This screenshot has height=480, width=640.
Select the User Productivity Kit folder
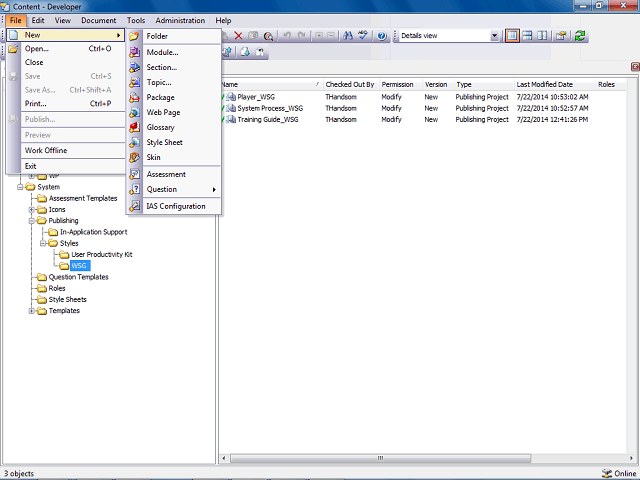[102, 254]
